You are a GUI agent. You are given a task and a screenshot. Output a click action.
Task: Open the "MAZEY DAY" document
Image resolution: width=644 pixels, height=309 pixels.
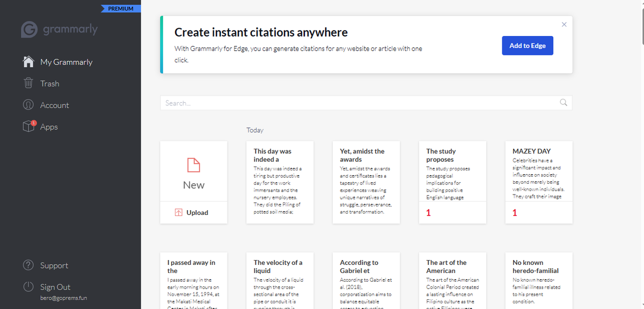click(x=539, y=182)
